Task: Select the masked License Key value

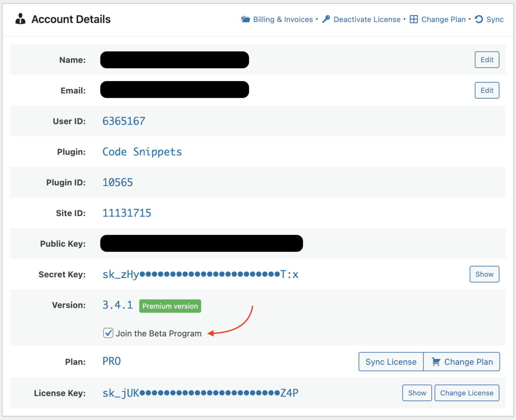Action: [x=201, y=393]
